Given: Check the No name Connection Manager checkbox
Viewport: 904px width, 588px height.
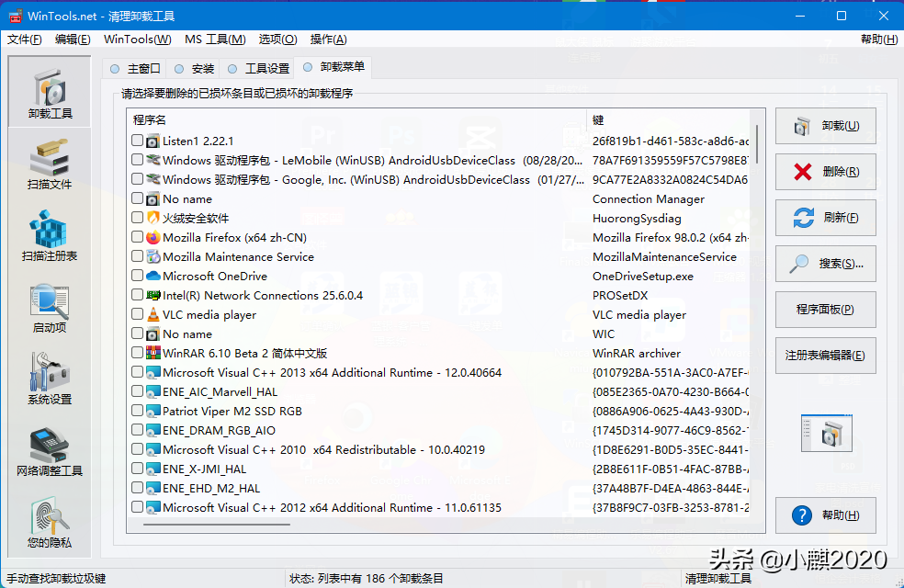Looking at the screenshot, I should point(137,198).
